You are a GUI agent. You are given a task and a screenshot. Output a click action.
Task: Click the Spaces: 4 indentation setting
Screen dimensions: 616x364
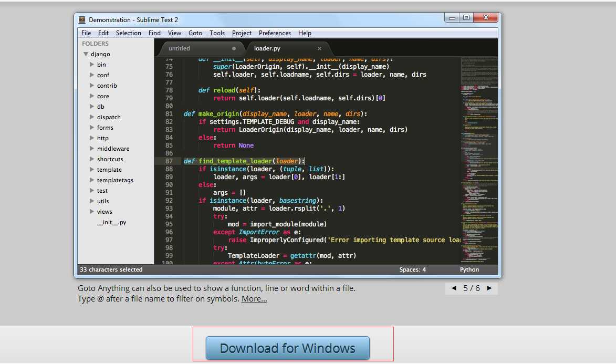pos(412,269)
